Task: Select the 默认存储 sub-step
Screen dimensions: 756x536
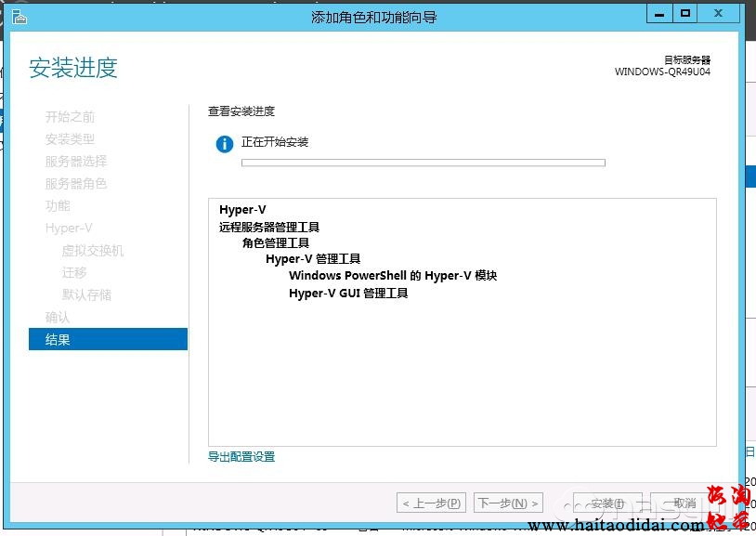Action: pyautogui.click(x=86, y=295)
